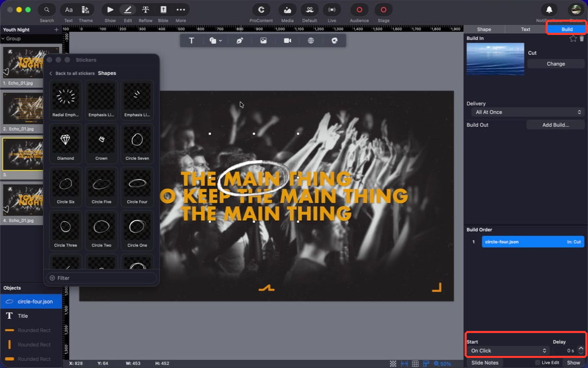Choose the Circle Six sticker
Viewport: 588px width, 368px height.
tap(66, 187)
